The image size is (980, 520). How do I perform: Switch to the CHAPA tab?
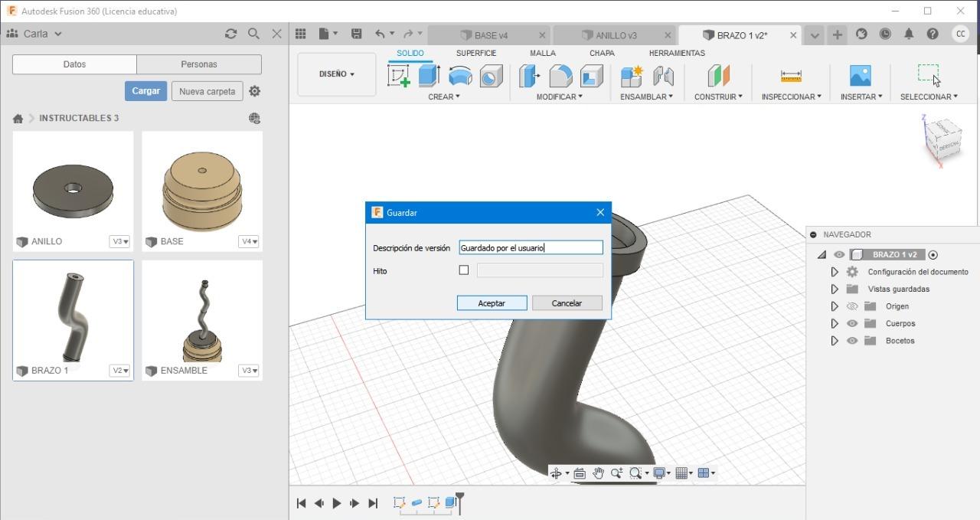[602, 53]
